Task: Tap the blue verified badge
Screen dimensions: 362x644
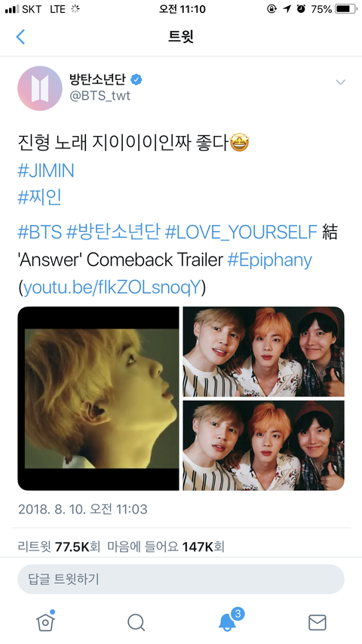Action: [x=136, y=79]
